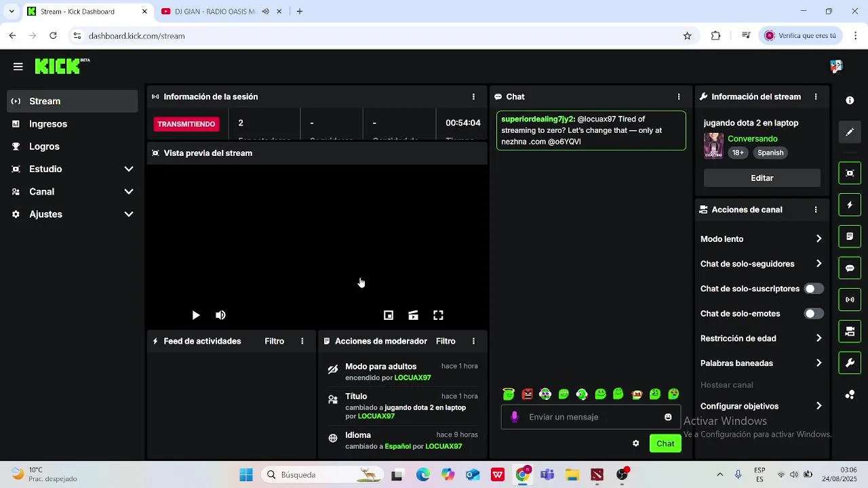
Task: Toggle the chat bubble widget icon
Action: coord(850,268)
